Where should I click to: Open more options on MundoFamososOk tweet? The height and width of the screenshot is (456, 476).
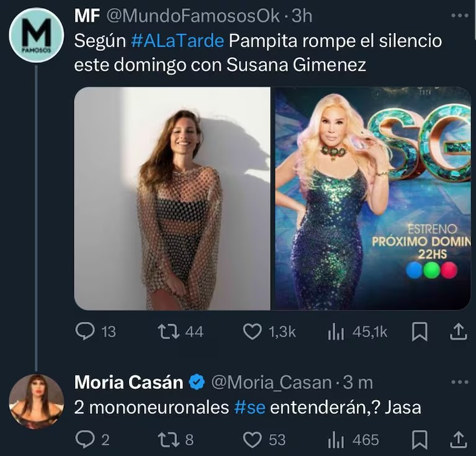coord(460,16)
